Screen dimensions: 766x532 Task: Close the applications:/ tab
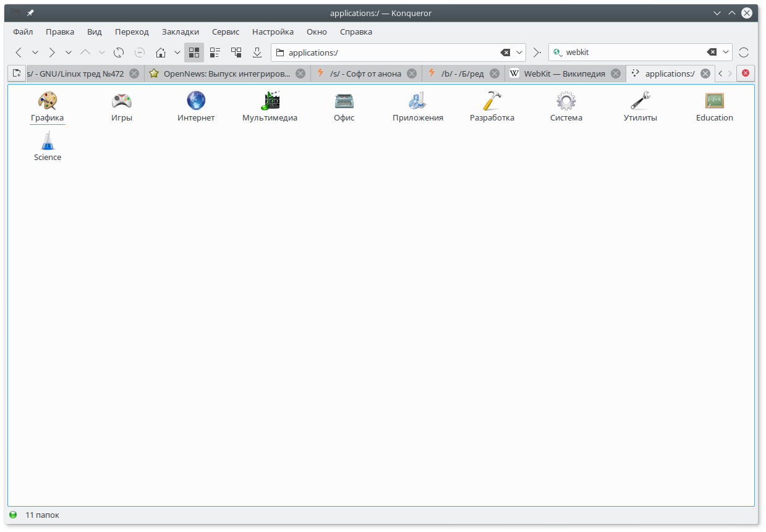pos(705,74)
